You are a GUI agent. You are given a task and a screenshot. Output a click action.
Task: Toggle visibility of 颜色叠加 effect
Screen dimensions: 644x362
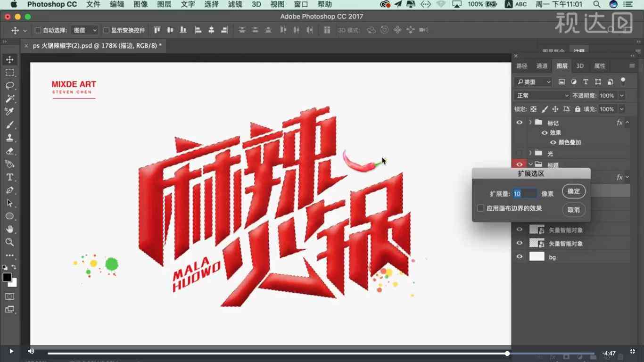click(553, 142)
